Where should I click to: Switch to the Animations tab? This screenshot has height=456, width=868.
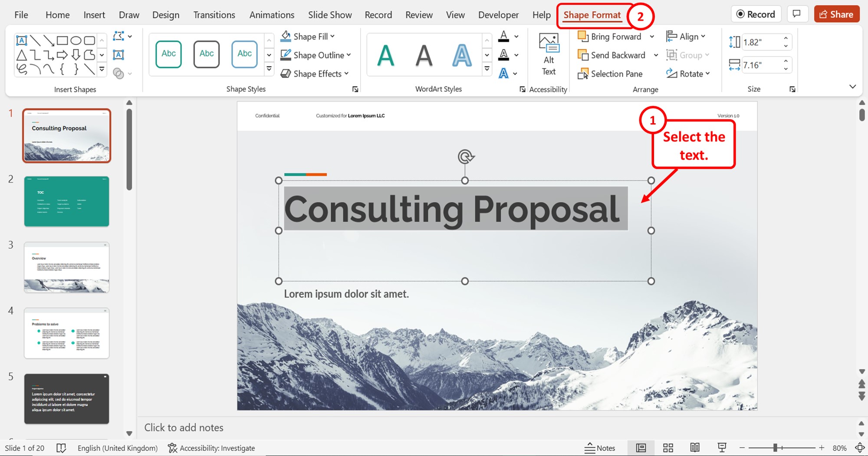(271, 14)
